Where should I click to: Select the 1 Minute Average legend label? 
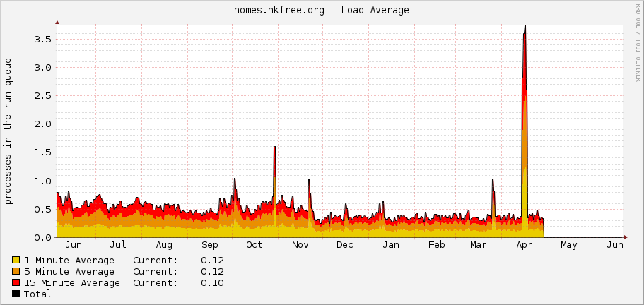(69, 261)
